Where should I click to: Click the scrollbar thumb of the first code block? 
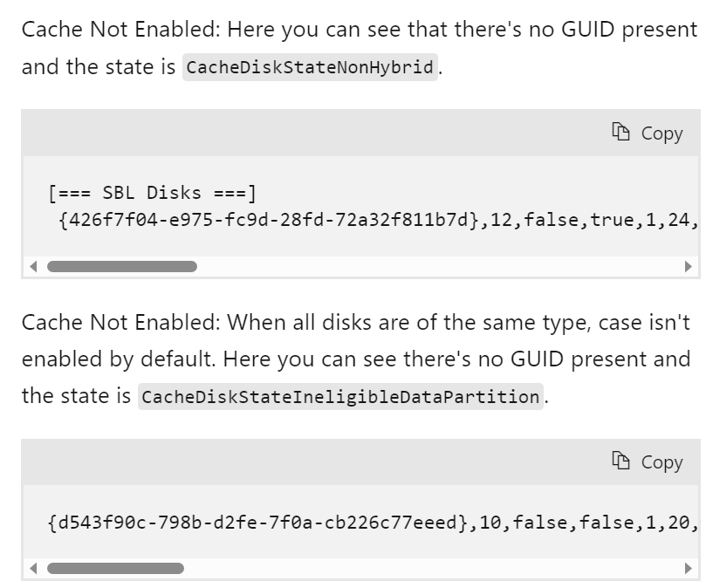pos(121,267)
